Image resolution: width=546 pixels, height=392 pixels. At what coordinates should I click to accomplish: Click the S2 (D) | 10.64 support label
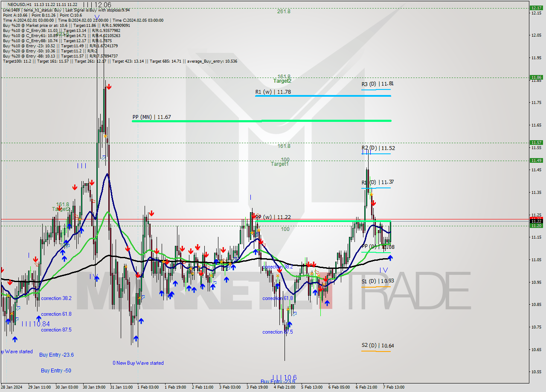[378, 346]
